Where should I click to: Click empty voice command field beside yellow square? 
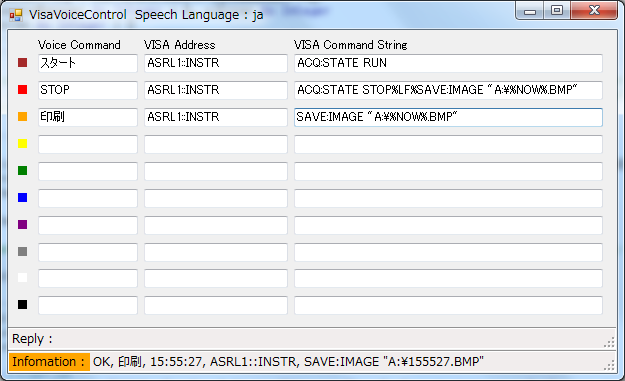click(x=88, y=144)
